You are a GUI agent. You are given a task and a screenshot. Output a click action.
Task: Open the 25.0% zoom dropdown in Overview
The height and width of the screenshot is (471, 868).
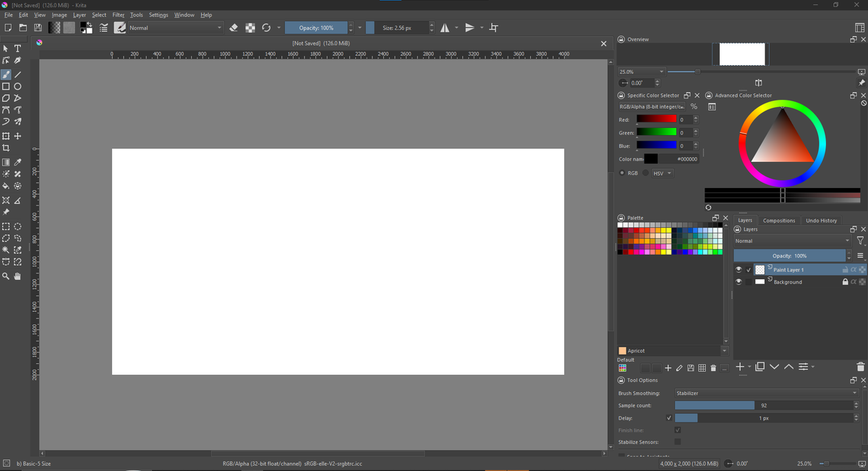point(641,72)
